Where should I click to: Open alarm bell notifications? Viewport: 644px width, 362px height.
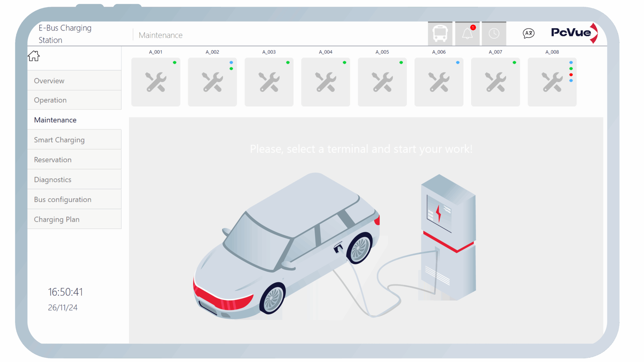467,33
